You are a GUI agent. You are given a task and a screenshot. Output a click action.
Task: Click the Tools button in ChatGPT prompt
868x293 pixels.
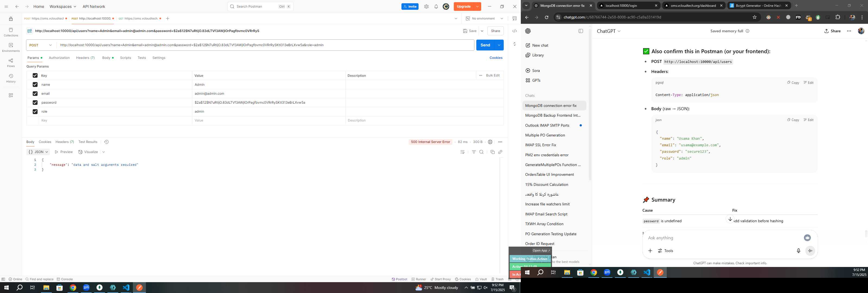pyautogui.click(x=665, y=251)
